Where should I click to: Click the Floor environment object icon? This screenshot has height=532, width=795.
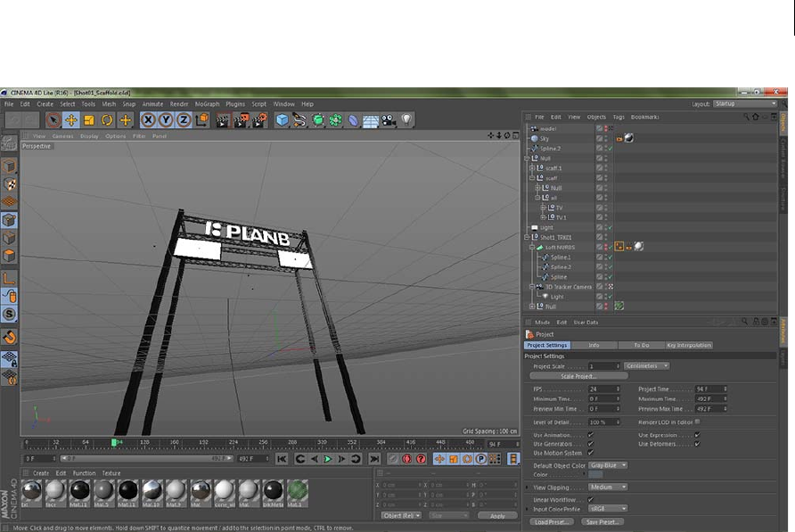[371, 120]
